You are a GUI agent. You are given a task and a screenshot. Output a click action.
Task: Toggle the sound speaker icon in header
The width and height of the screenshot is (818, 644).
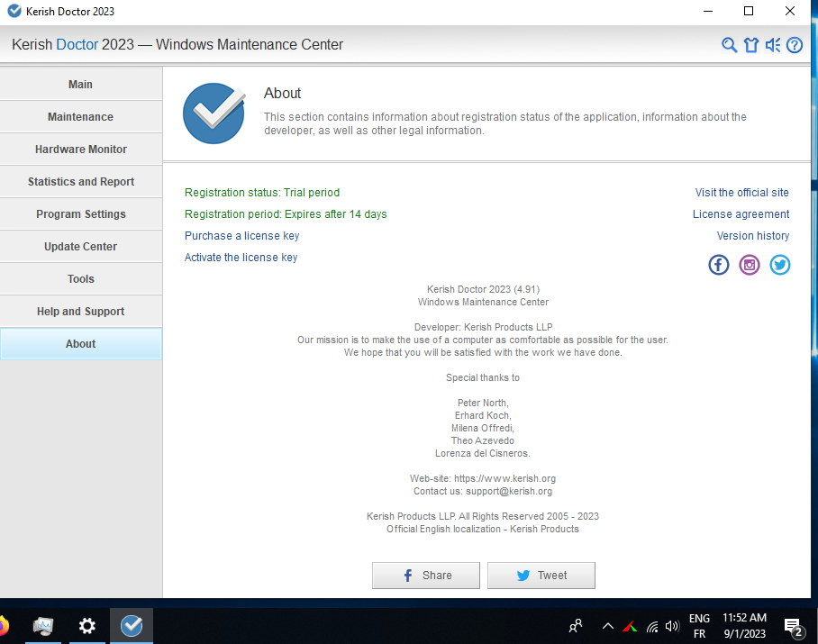pyautogui.click(x=773, y=45)
